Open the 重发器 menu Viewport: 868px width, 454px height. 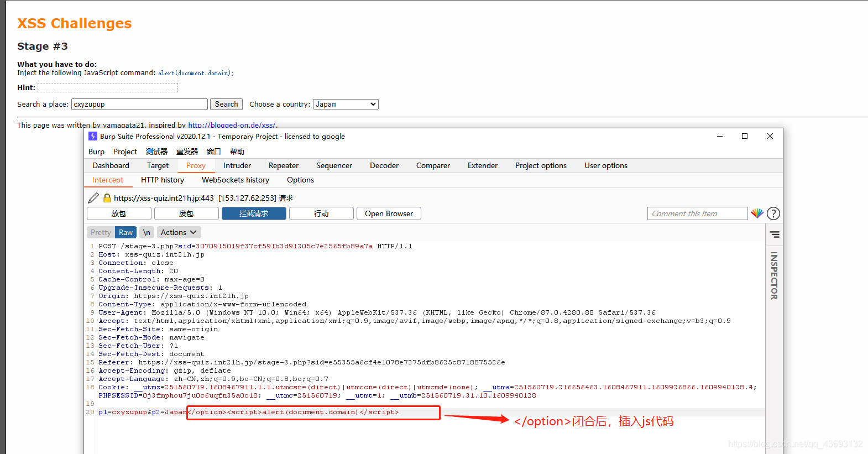click(x=187, y=152)
